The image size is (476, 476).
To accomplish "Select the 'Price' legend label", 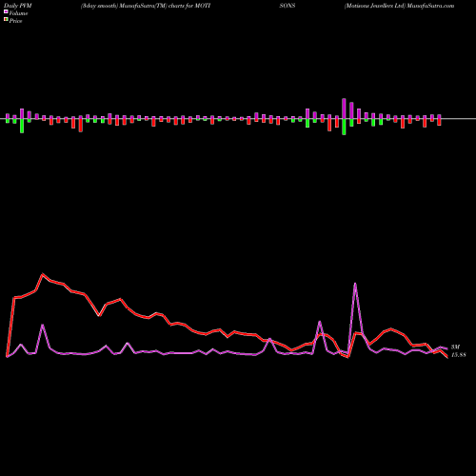I will 15,21.
